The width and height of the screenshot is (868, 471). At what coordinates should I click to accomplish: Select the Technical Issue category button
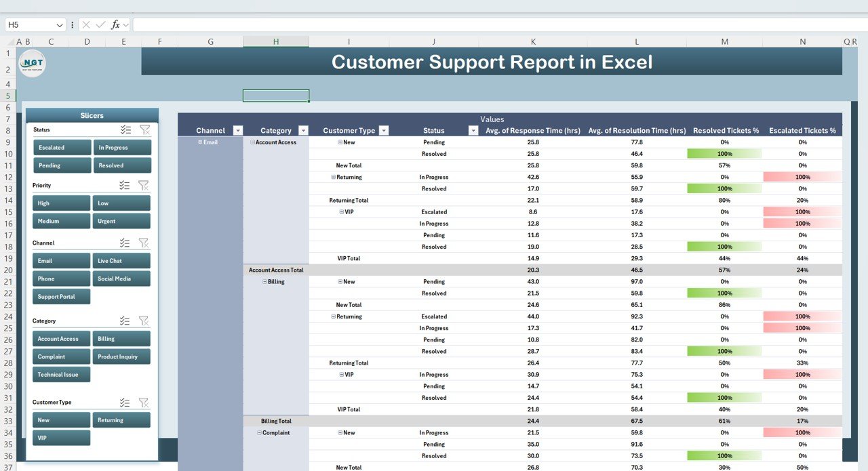point(61,374)
